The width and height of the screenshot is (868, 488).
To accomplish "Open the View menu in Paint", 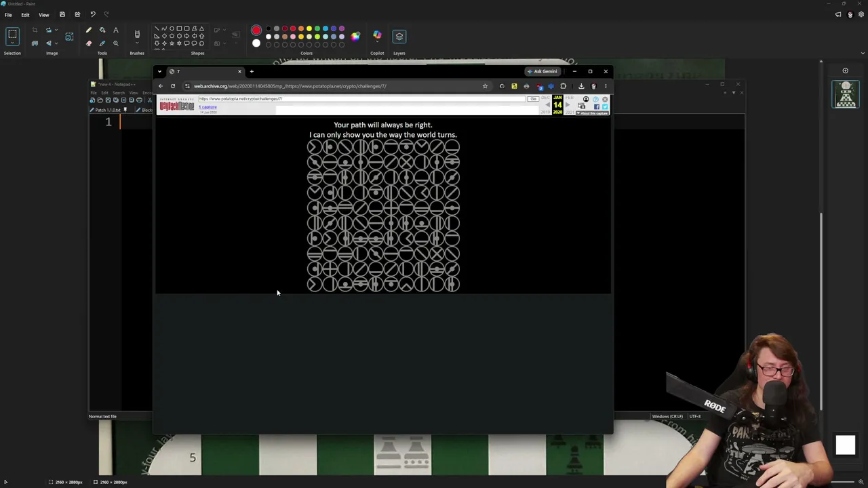I will coord(43,15).
